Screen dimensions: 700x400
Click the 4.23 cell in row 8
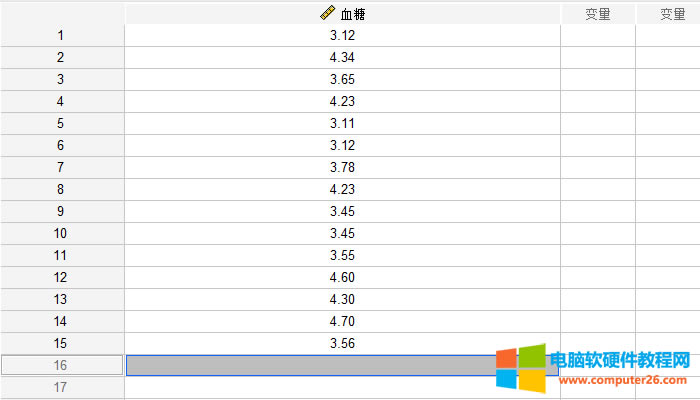342,189
